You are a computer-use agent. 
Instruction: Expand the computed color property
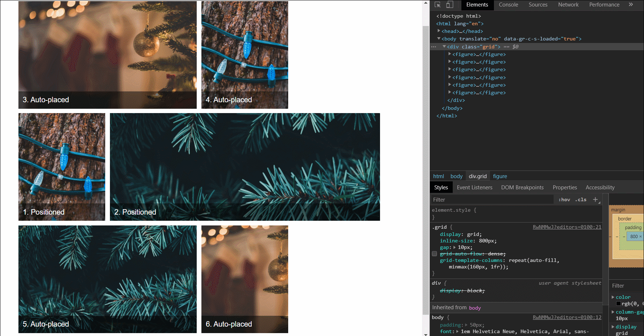[613, 297]
